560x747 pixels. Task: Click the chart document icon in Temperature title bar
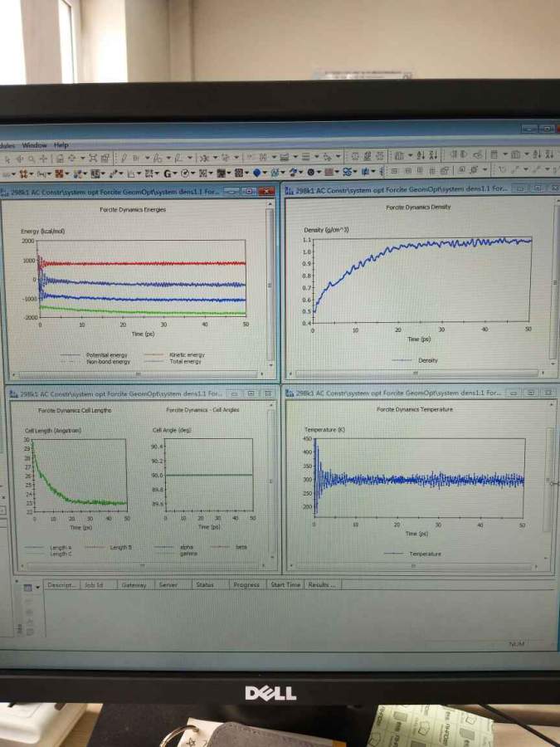[289, 393]
